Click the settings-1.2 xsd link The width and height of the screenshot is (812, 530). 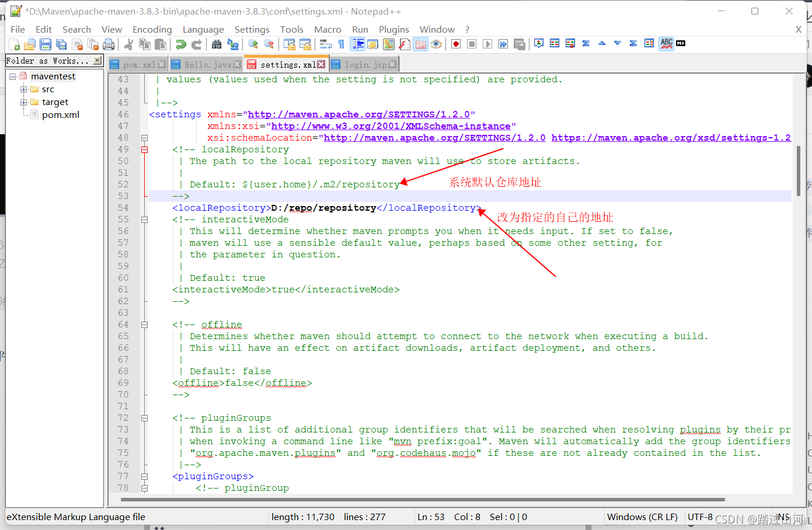click(671, 138)
